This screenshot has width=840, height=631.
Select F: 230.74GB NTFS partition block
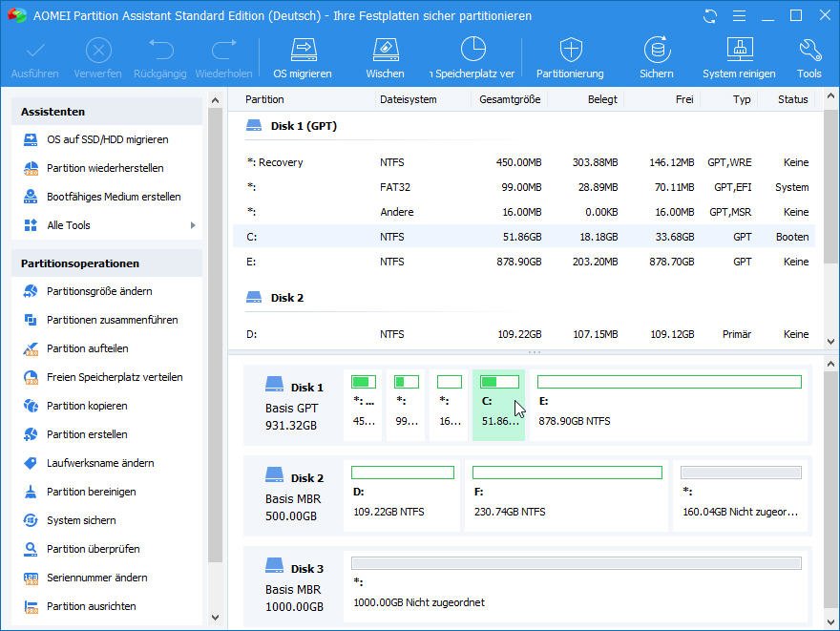566,496
